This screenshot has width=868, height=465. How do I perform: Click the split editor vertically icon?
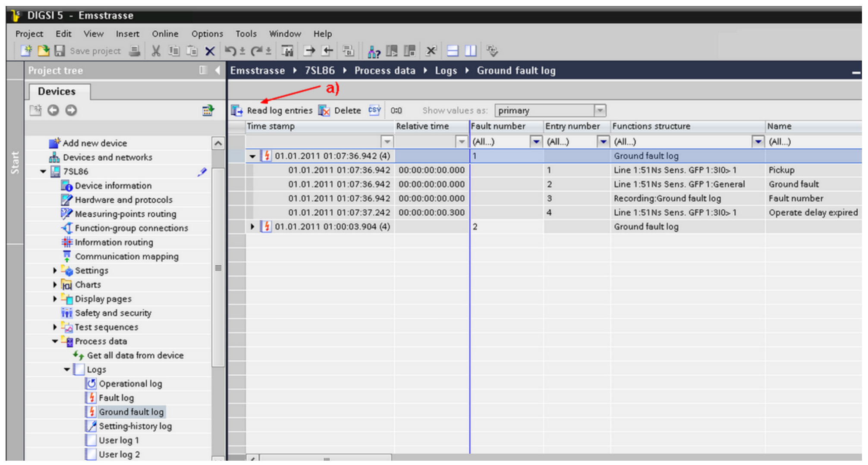click(x=471, y=51)
